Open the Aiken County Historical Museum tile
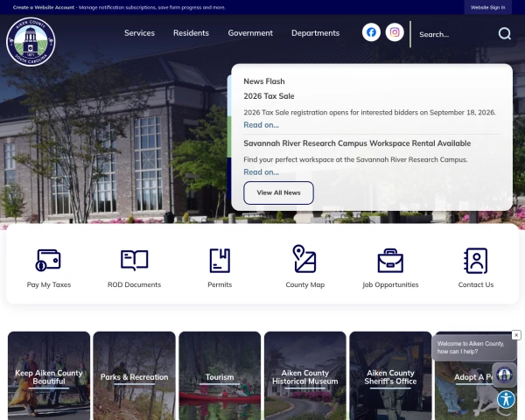 click(305, 375)
